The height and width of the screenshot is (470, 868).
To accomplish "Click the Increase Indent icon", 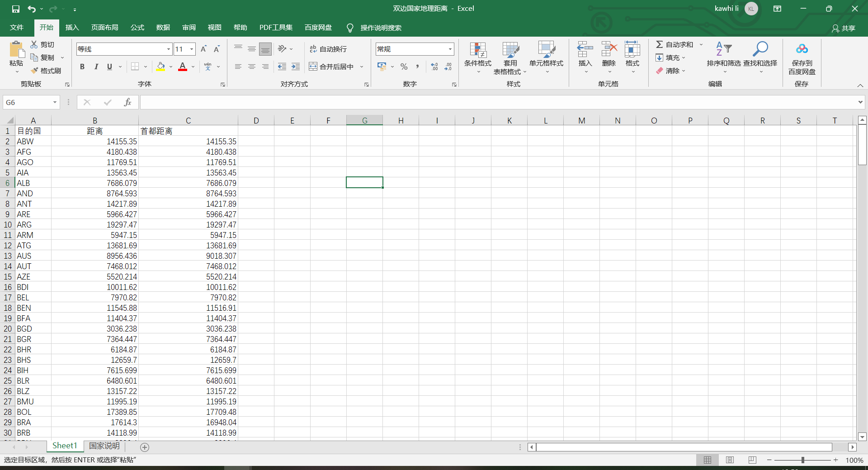I will 296,66.
